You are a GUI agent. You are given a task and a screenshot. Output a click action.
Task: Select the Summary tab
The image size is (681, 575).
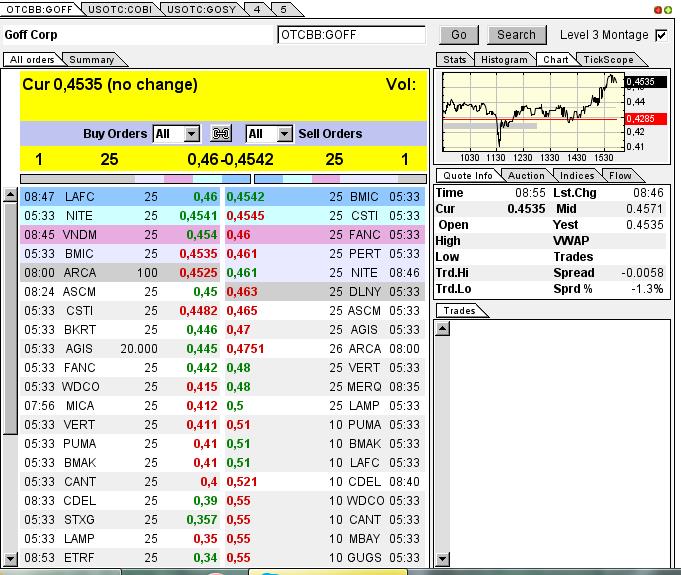click(x=92, y=59)
